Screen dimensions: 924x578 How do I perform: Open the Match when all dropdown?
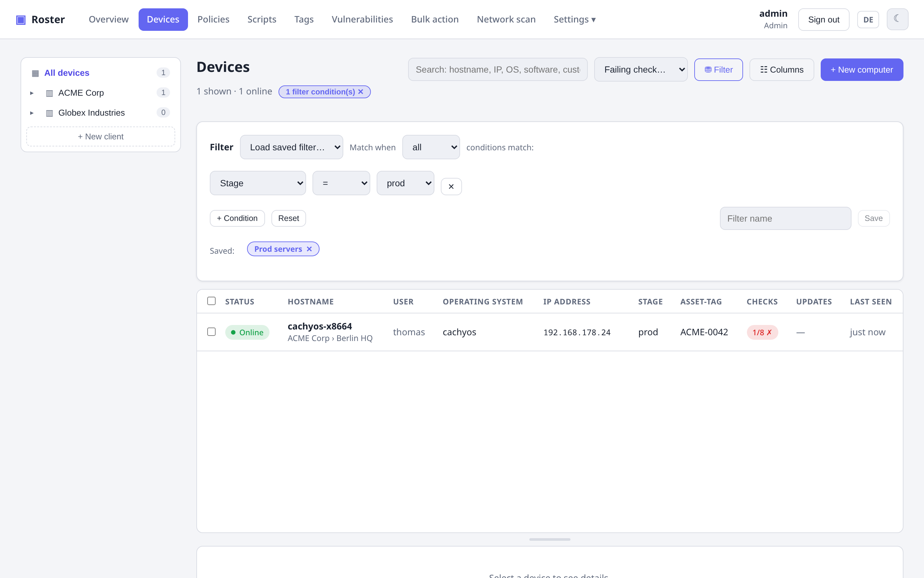(431, 147)
